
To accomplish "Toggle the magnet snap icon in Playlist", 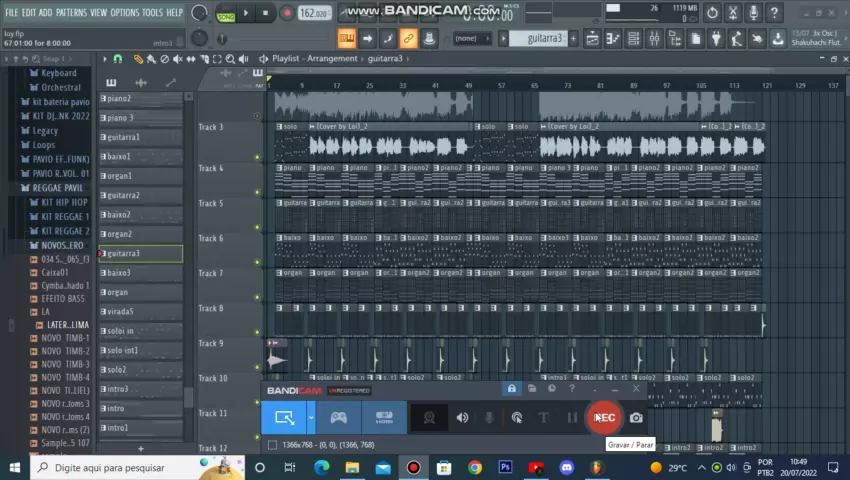I will pyautogui.click(x=118, y=59).
